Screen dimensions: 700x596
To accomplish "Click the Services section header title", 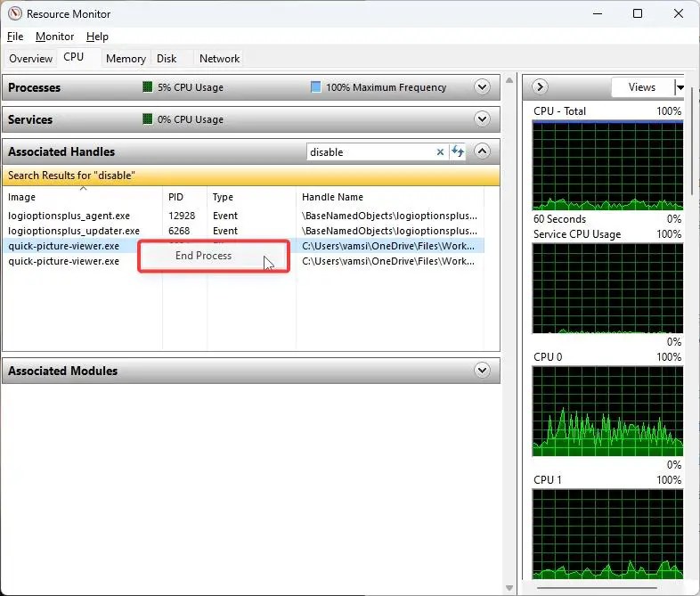I will pos(30,119).
